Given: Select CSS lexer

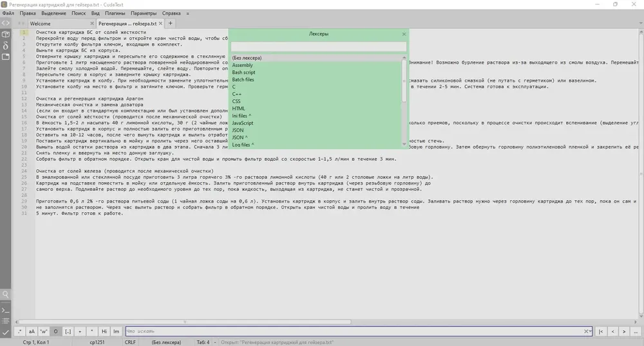Looking at the screenshot, I should [316, 101].
